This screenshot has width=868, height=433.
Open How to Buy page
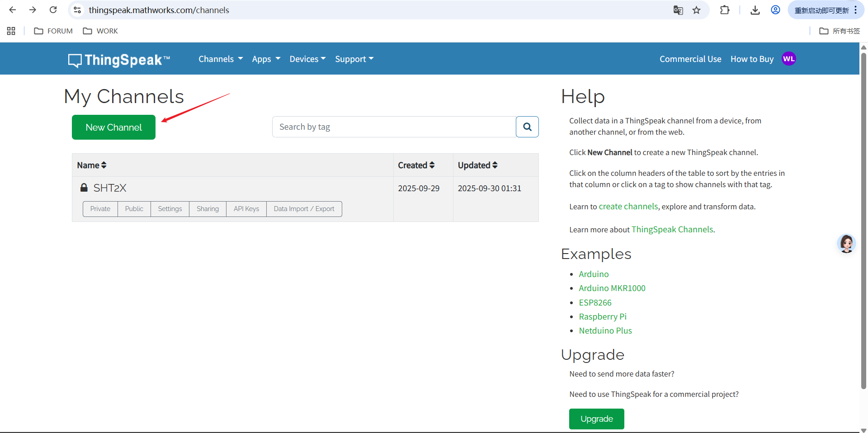coord(752,59)
